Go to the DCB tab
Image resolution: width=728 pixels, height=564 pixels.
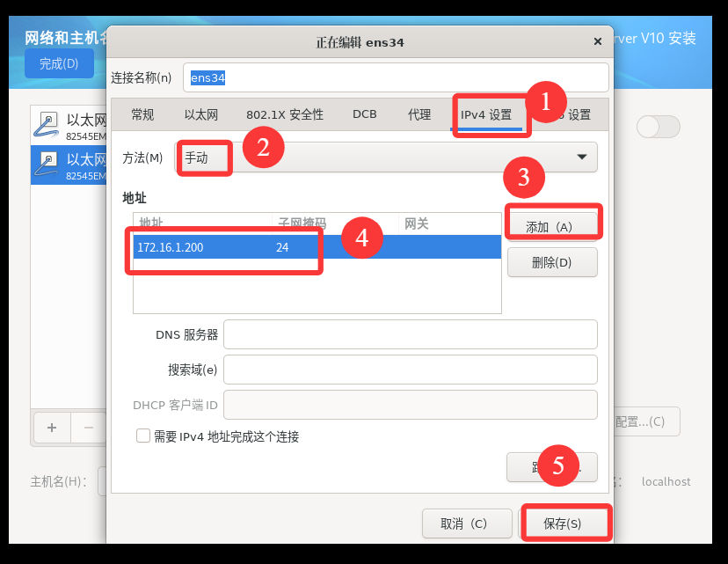[364, 114]
